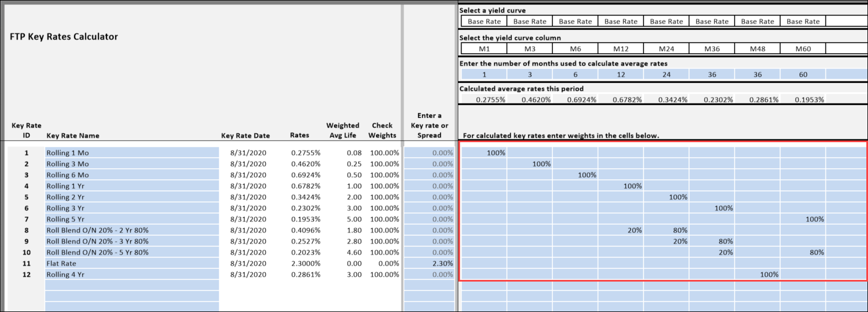Click the Check Weights column header
This screenshot has width=868, height=312.
(383, 131)
